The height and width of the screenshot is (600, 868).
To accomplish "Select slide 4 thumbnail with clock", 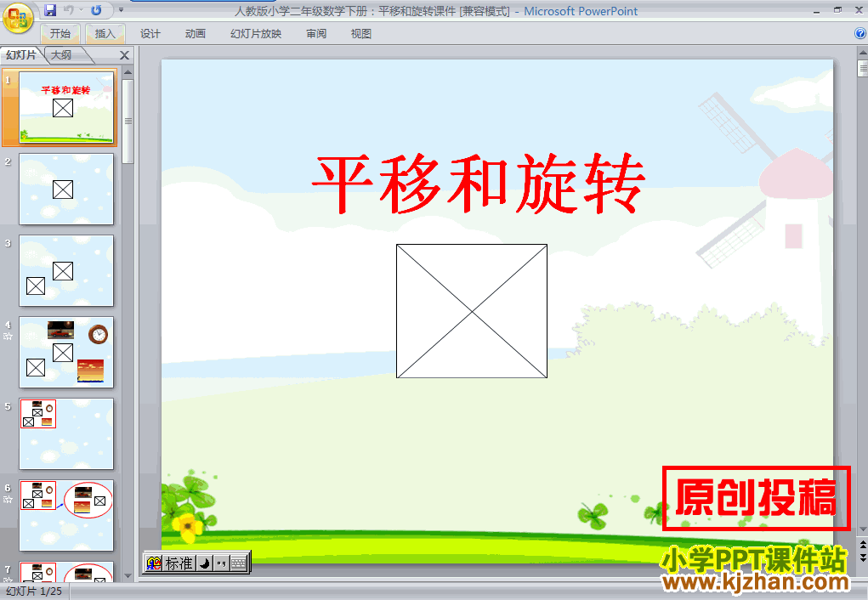I will coord(66,352).
